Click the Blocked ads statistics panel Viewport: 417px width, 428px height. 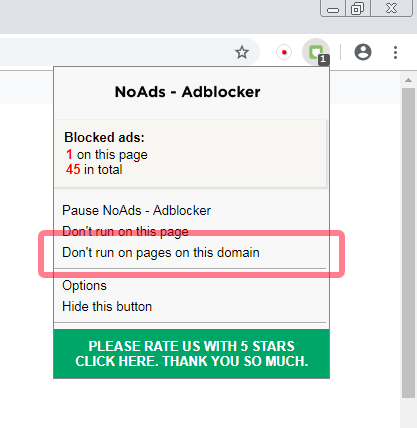[190, 153]
